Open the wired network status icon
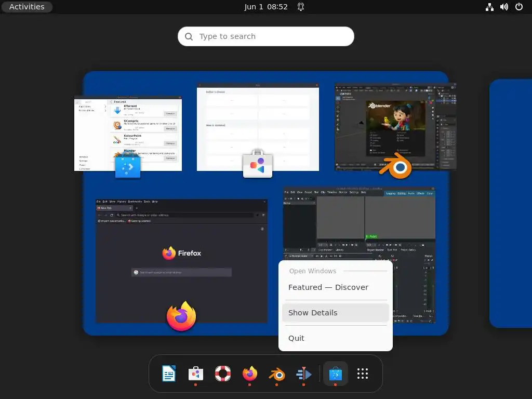Image resolution: width=532 pixels, height=399 pixels. point(489,7)
